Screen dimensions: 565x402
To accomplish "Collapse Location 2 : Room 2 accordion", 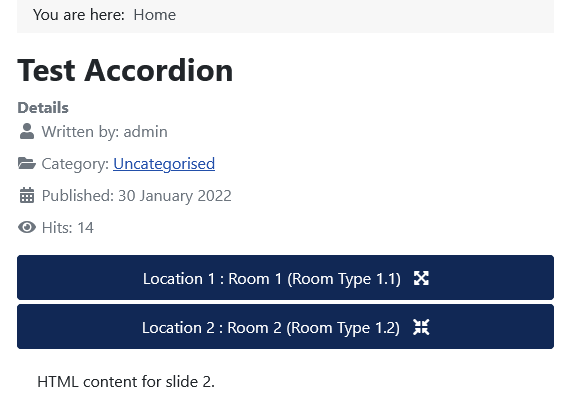I will coord(285,327).
